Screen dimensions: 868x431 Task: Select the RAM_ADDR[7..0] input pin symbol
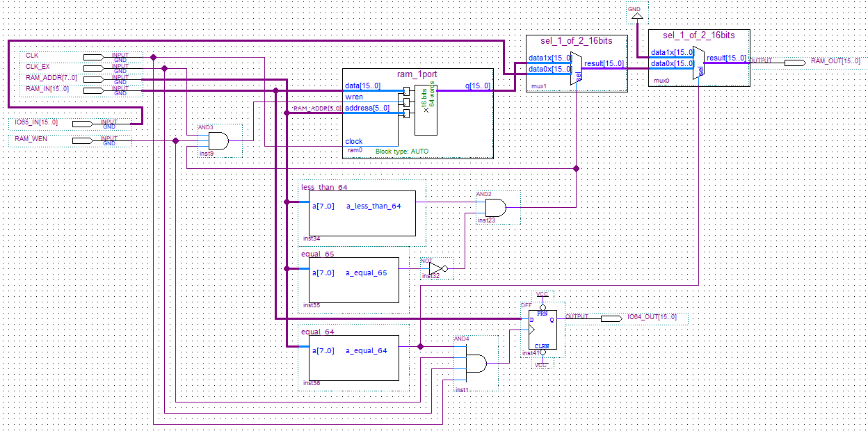tap(93, 79)
